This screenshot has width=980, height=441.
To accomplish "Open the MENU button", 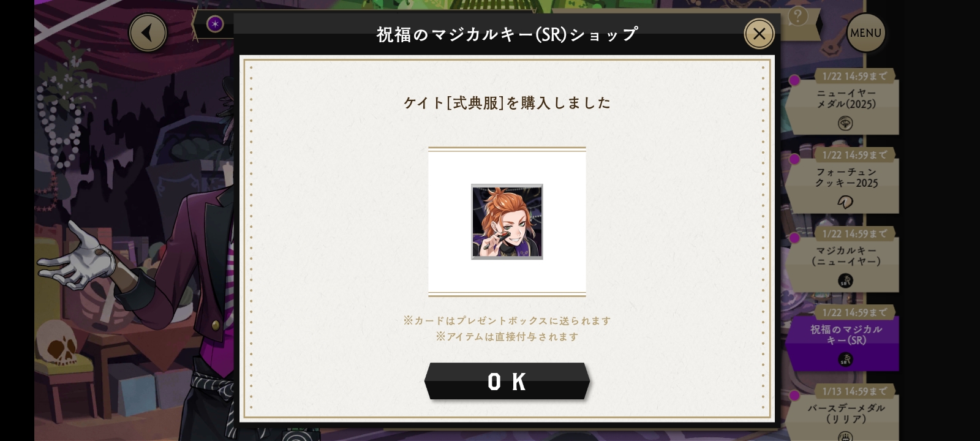I will pos(865,32).
